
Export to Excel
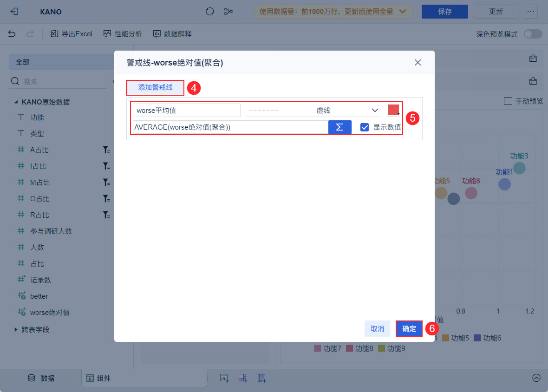pos(72,33)
